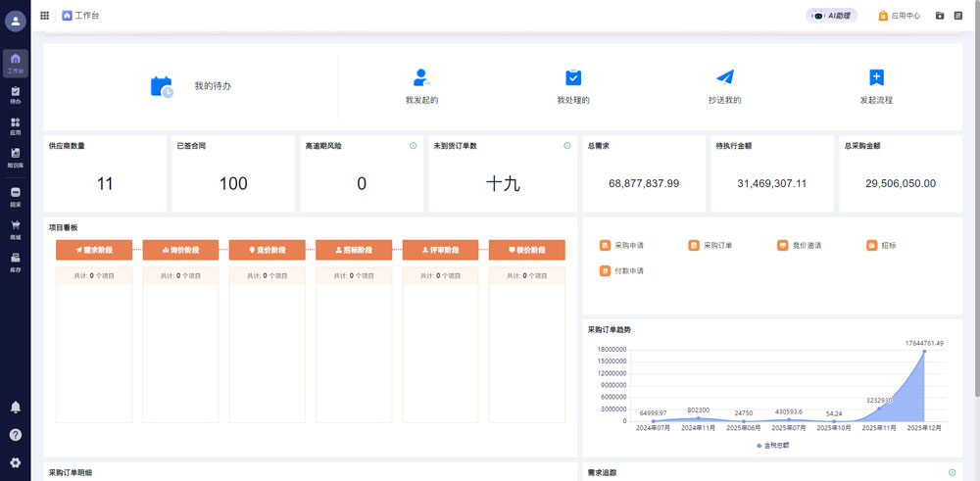
Task: Click the user avatar at top left
Action: point(15,22)
